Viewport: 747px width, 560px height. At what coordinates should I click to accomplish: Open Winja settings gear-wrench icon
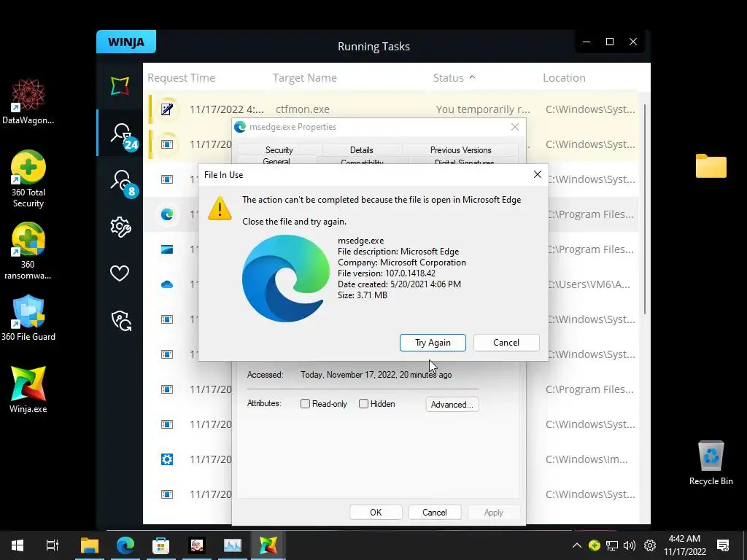120,227
